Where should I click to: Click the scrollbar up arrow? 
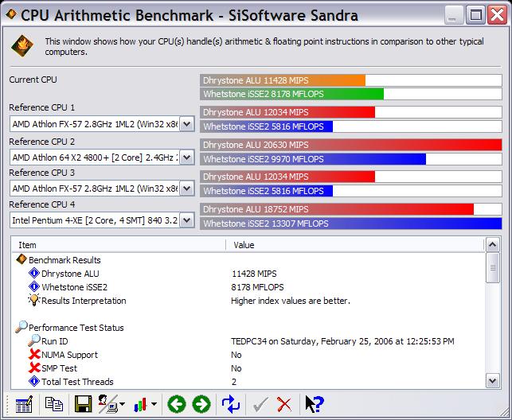pyautogui.click(x=493, y=244)
